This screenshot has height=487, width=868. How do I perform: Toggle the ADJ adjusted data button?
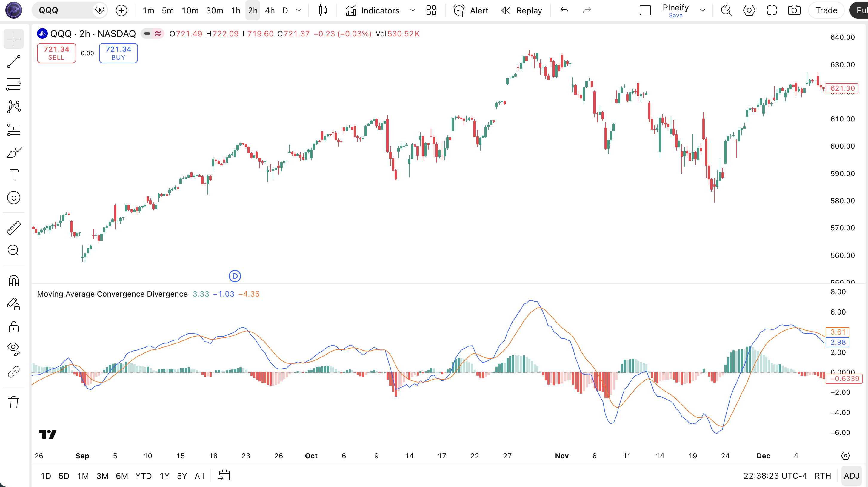(852, 476)
